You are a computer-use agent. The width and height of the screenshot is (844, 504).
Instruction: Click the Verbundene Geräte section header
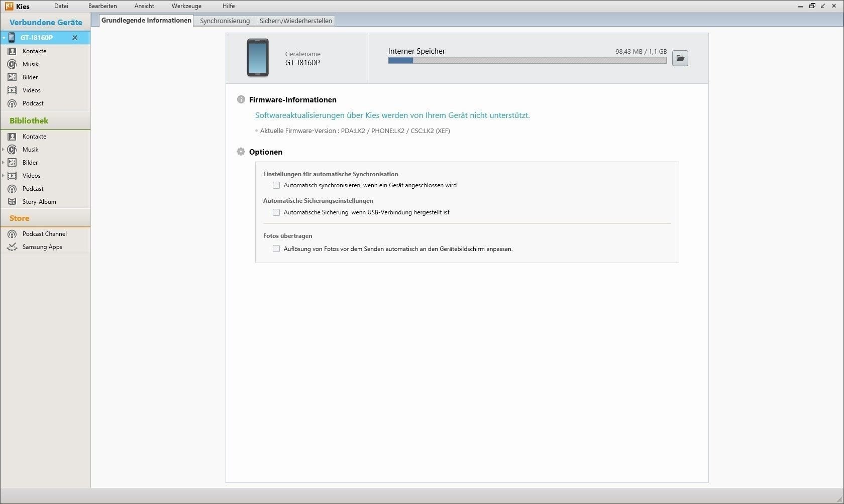point(46,23)
